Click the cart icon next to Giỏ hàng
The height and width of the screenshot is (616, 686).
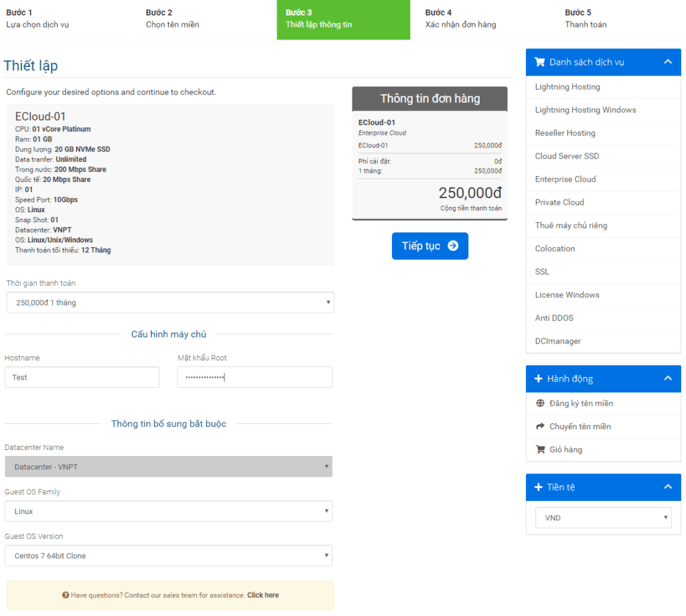(541, 449)
